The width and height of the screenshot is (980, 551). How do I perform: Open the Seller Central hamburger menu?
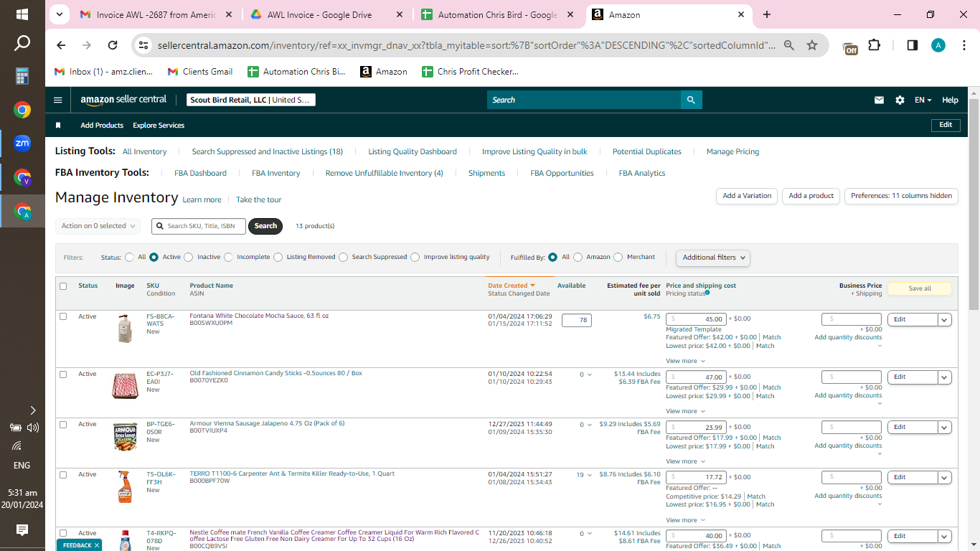coord(58,100)
